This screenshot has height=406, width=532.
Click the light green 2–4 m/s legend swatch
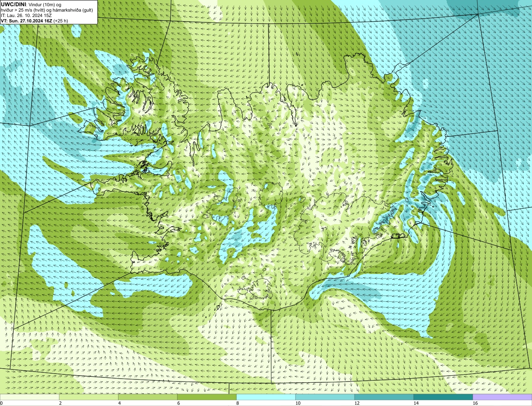point(89,397)
